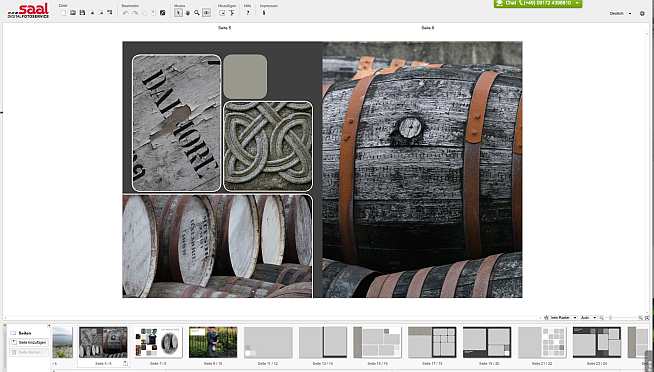
Task: Open settings via the gear icon
Action: [x=642, y=13]
